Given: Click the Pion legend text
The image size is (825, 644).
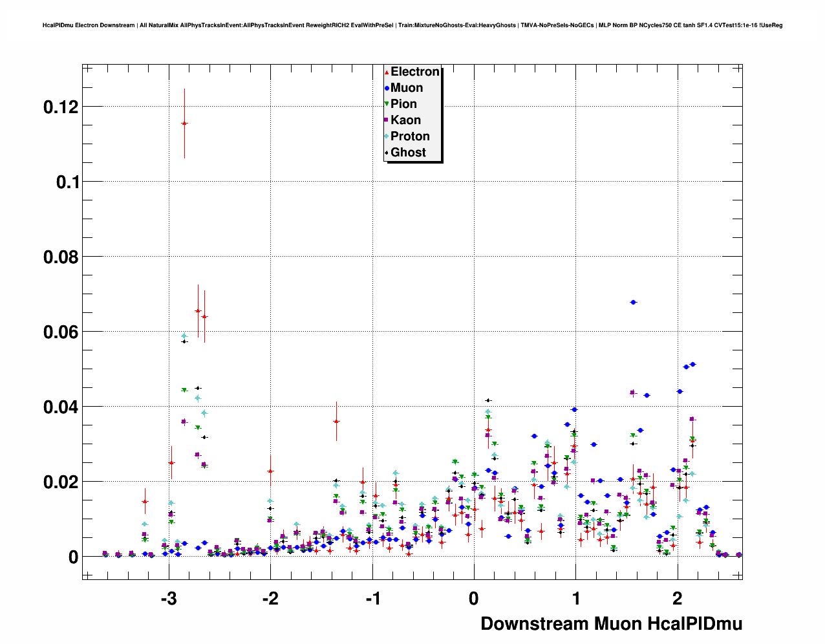Looking at the screenshot, I should coord(403,104).
